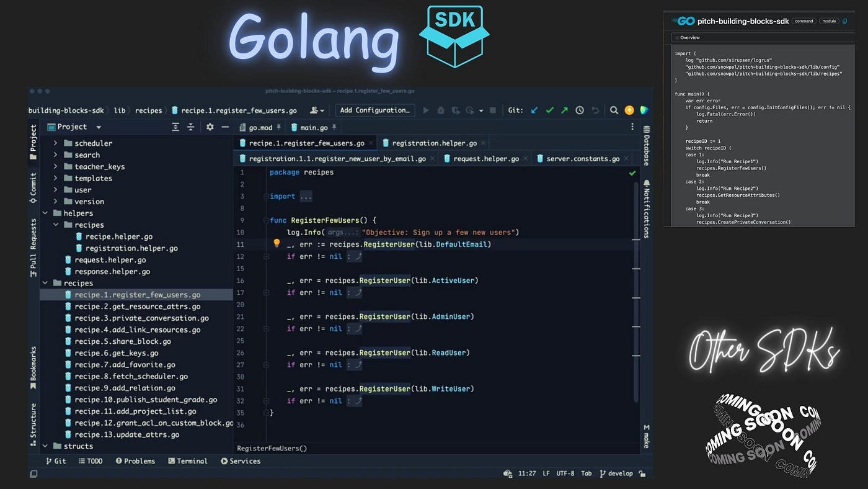Click the stop square icon in toolbar
This screenshot has height=489, width=868.
(493, 110)
